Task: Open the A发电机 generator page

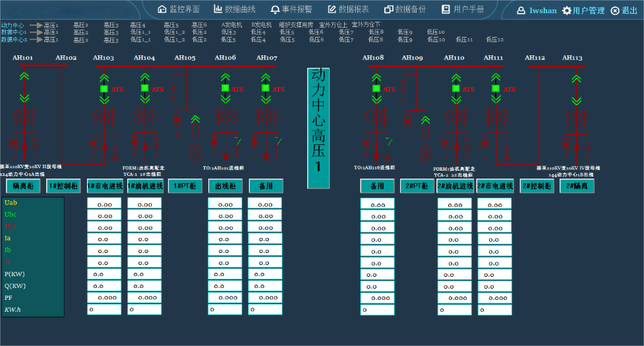Action: tap(231, 25)
